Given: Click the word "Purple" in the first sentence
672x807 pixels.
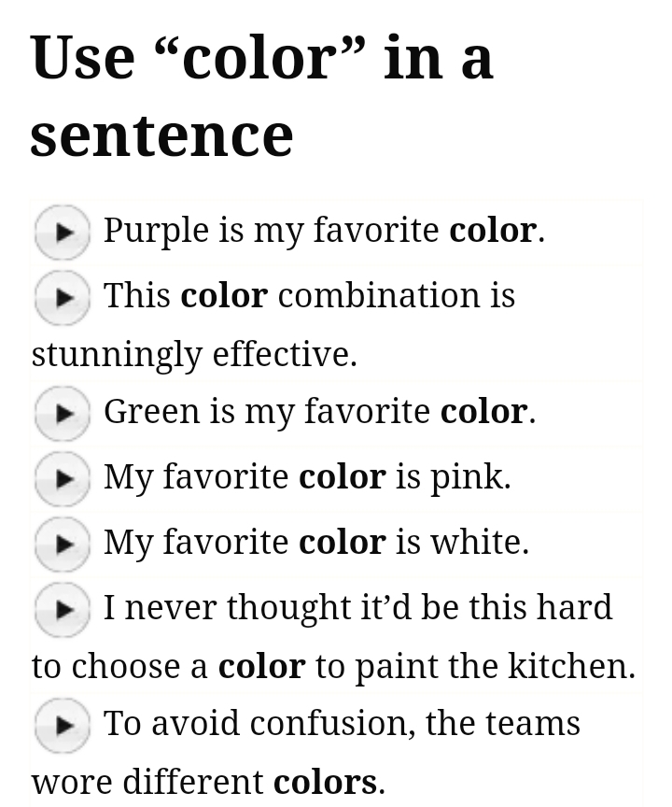Looking at the screenshot, I should point(156,231).
